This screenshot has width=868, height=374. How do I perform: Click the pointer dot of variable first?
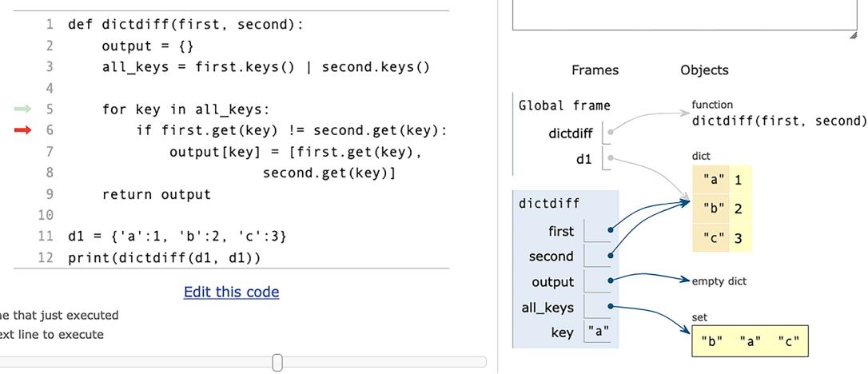pos(610,230)
